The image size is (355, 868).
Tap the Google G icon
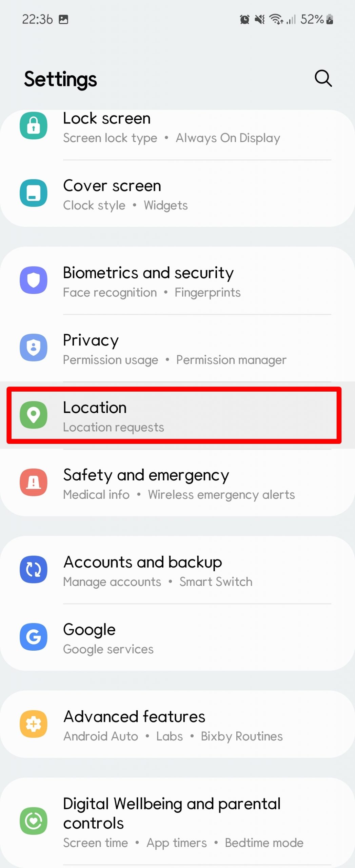pyautogui.click(x=34, y=637)
